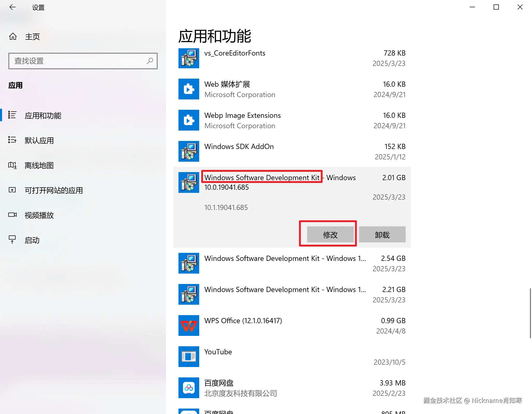Select the YouTube entry name

[218, 352]
